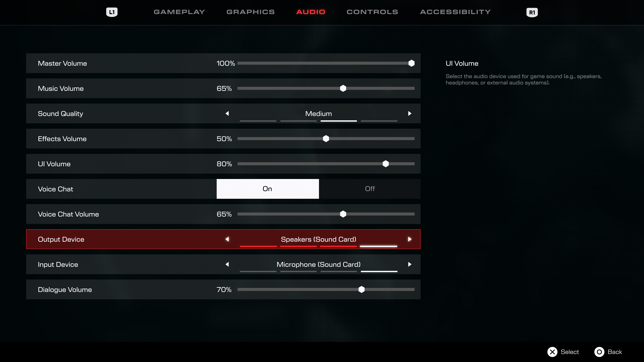Click the Master Volume slider handle
The width and height of the screenshot is (644, 362).
pyautogui.click(x=411, y=63)
